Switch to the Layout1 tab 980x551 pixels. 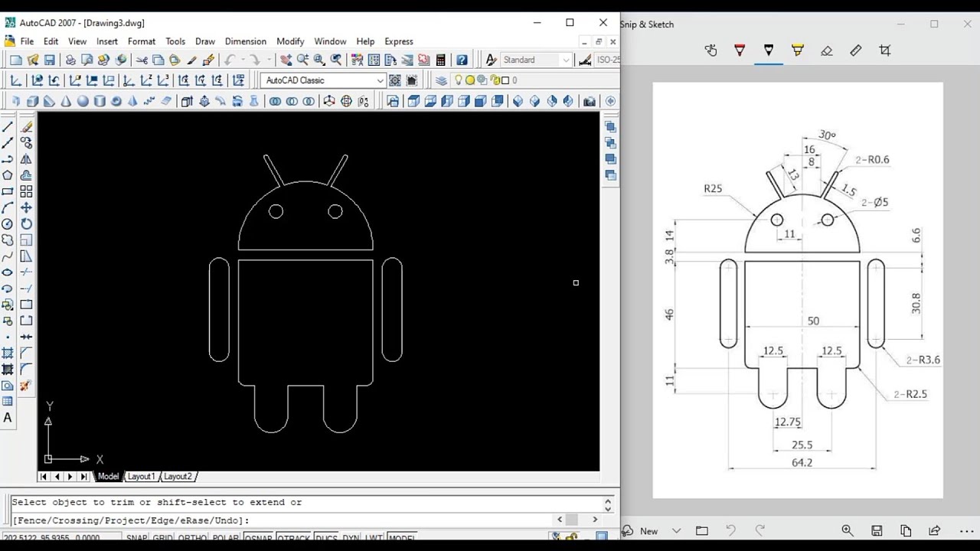141,477
